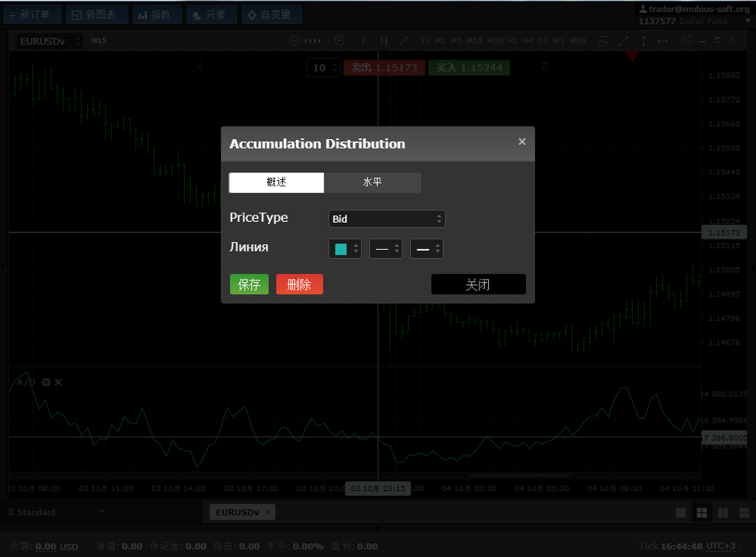Select the vertical line drawing tool
Image resolution: width=756 pixels, height=557 pixels.
pyautogui.click(x=643, y=41)
